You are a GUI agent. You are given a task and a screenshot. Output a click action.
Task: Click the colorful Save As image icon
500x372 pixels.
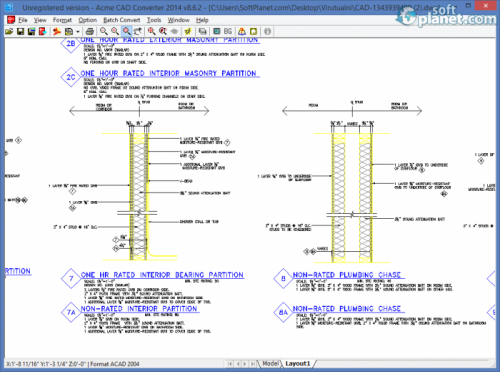pos(32,31)
